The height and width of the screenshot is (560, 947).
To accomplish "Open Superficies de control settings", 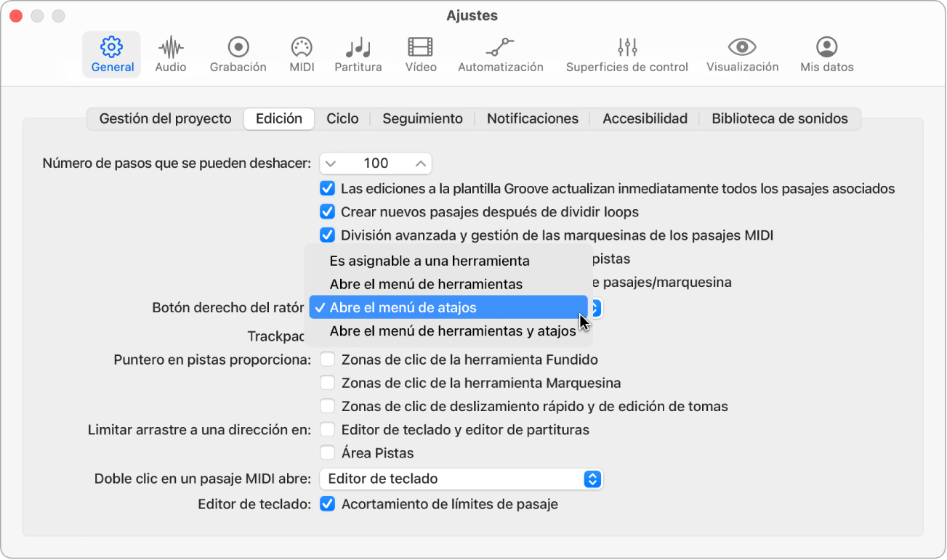I will tap(626, 54).
